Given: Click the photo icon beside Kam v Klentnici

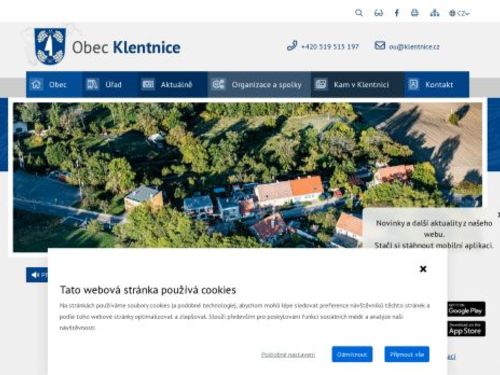Looking at the screenshot, I should click(321, 84).
